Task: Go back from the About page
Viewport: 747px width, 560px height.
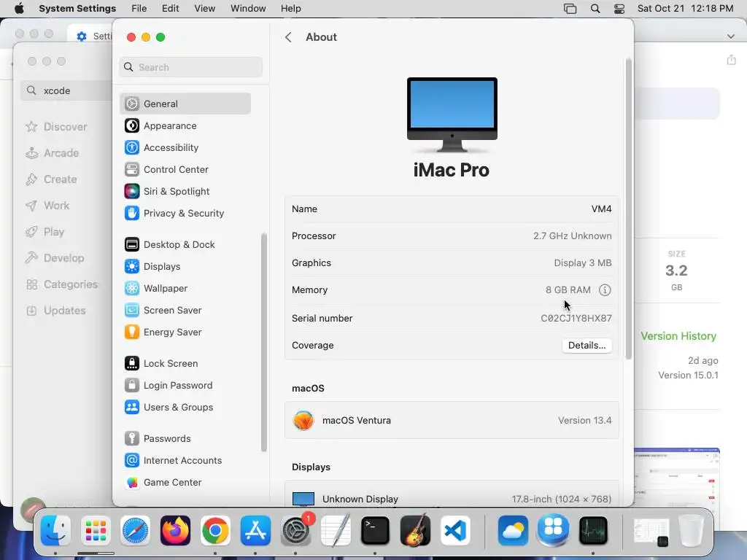Action: 288,37
